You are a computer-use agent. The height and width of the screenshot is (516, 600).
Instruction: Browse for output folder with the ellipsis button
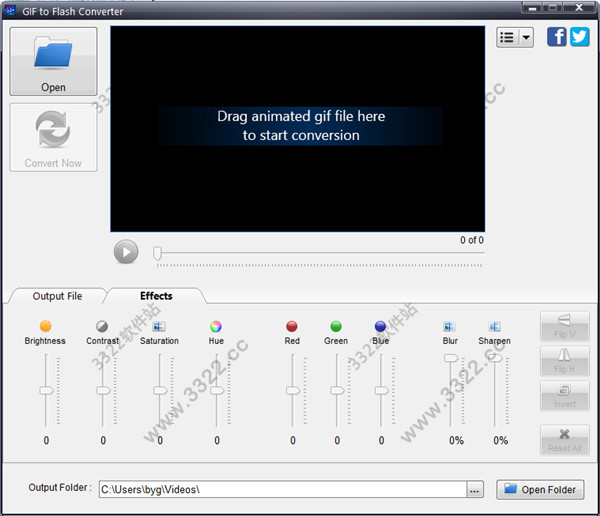[x=475, y=490]
